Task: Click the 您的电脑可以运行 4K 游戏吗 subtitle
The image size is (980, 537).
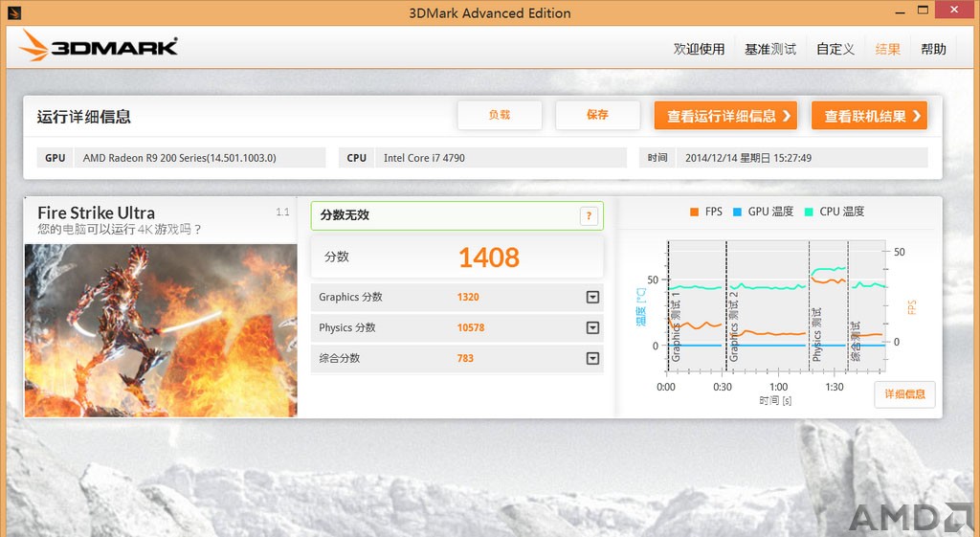Action: (x=119, y=230)
